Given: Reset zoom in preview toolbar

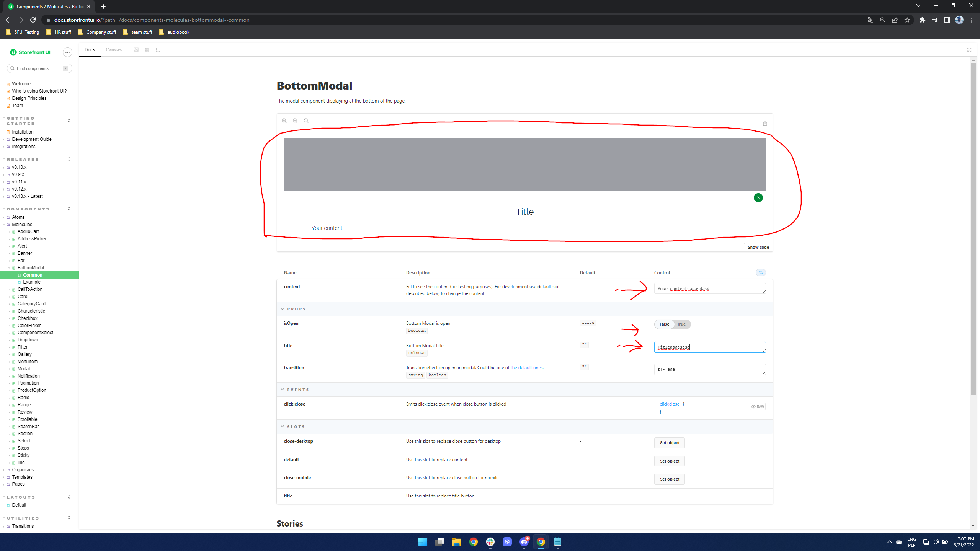Looking at the screenshot, I should tap(306, 121).
